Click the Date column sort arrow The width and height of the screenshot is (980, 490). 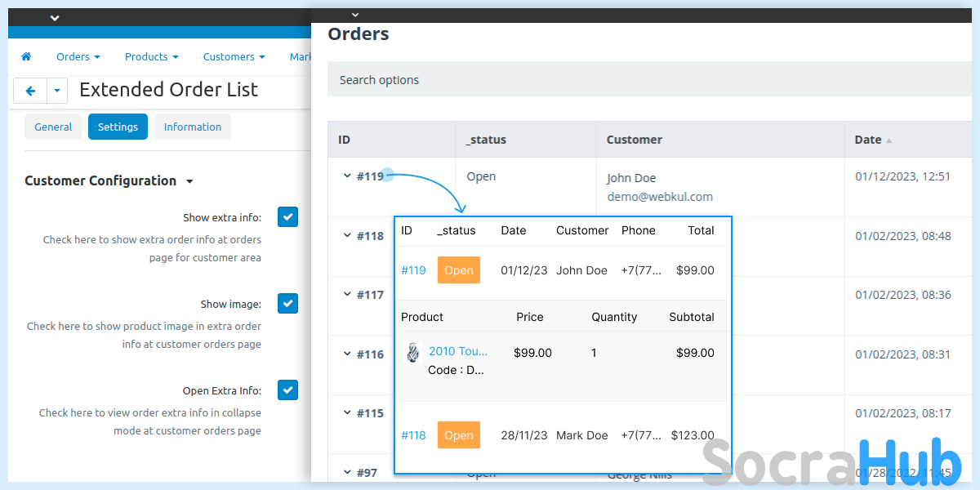coord(889,140)
